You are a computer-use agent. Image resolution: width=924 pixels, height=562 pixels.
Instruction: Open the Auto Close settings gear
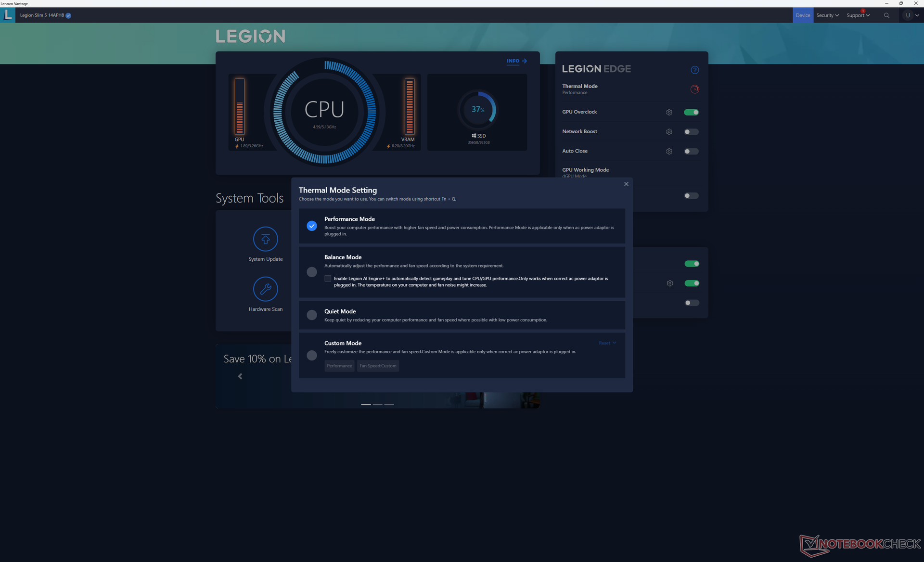[669, 152]
